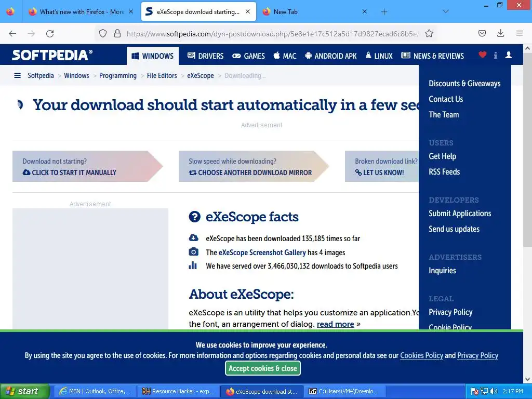
Task: Click the volume speaker tray icon
Action: point(494,391)
